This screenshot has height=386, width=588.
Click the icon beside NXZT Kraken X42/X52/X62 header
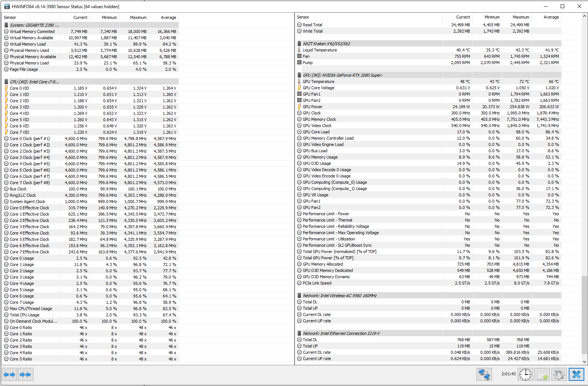[299, 44]
